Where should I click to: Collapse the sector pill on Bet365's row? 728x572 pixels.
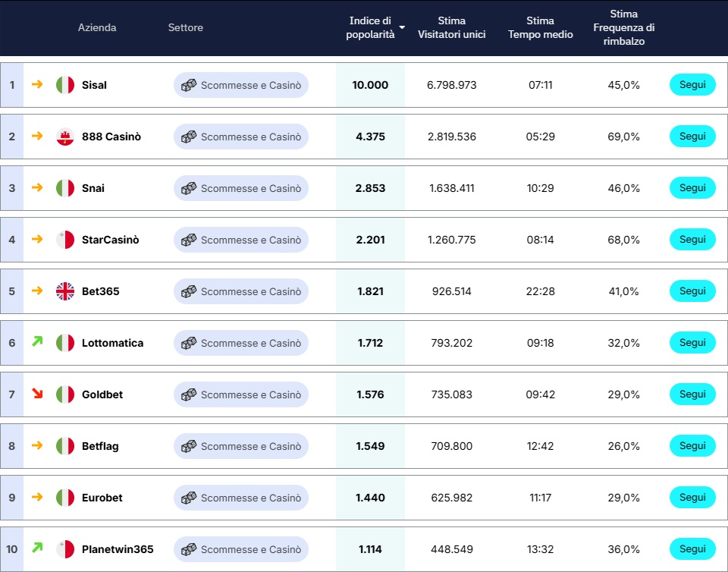(x=240, y=291)
